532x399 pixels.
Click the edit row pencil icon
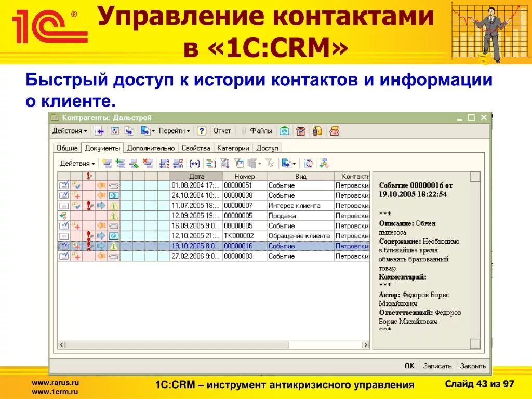pyautogui.click(x=134, y=164)
